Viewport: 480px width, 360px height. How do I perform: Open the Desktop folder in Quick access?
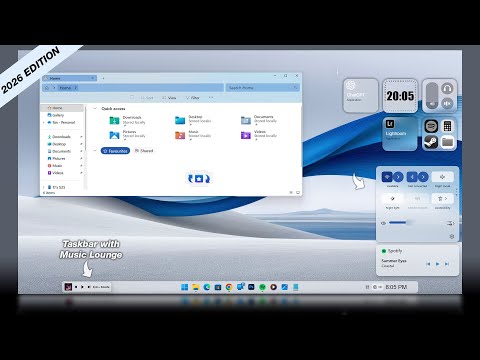[193, 119]
